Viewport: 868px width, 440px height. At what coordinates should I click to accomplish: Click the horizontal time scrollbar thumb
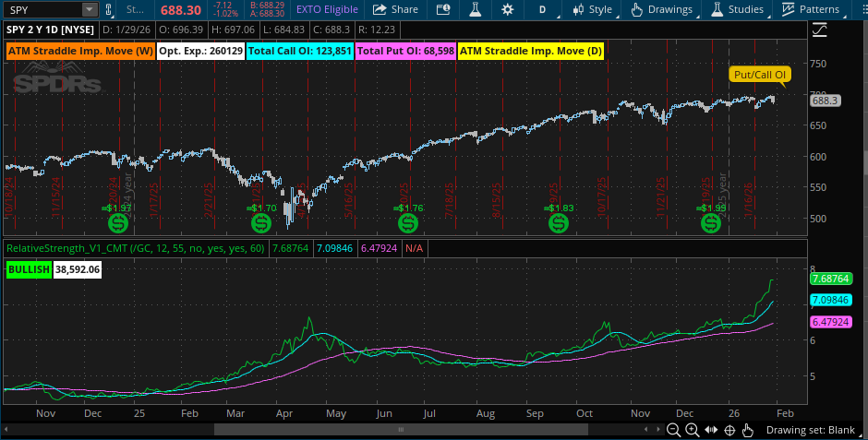click(x=401, y=430)
